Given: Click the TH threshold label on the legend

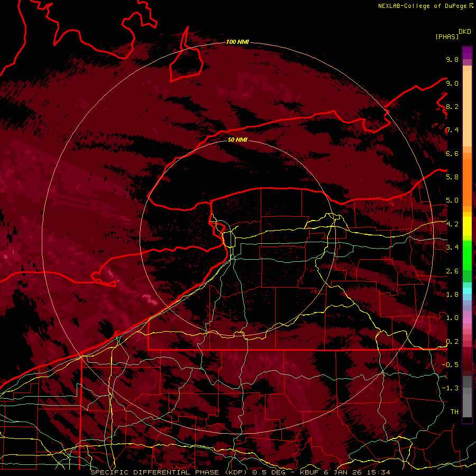Looking at the screenshot, I should tap(454, 412).
